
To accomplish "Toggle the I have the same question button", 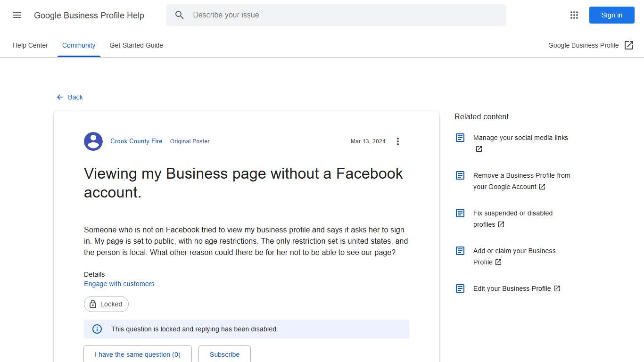I will [137, 354].
